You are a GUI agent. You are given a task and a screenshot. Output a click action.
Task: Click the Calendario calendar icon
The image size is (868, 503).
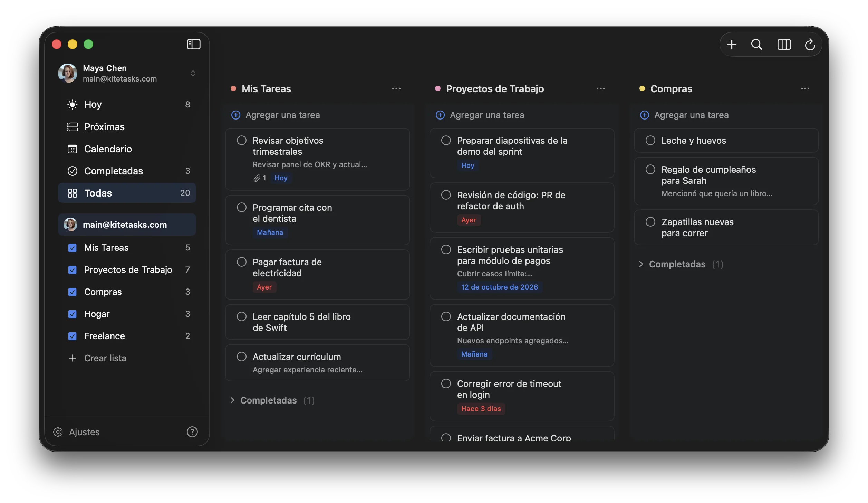pyautogui.click(x=72, y=149)
